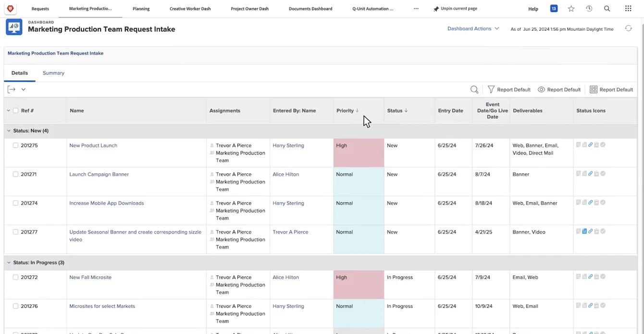Image resolution: width=644 pixels, height=334 pixels.
Task: Sort by the Status column header
Action: 395,111
